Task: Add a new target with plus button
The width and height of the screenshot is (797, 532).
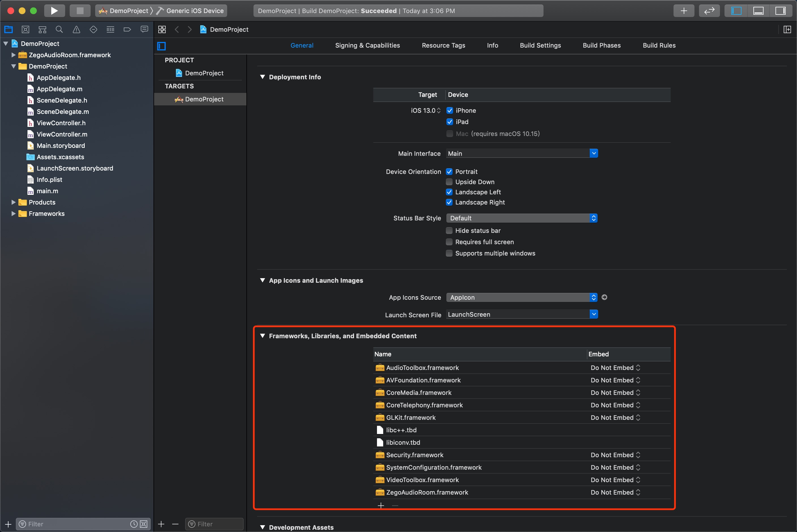Action: [x=161, y=524]
